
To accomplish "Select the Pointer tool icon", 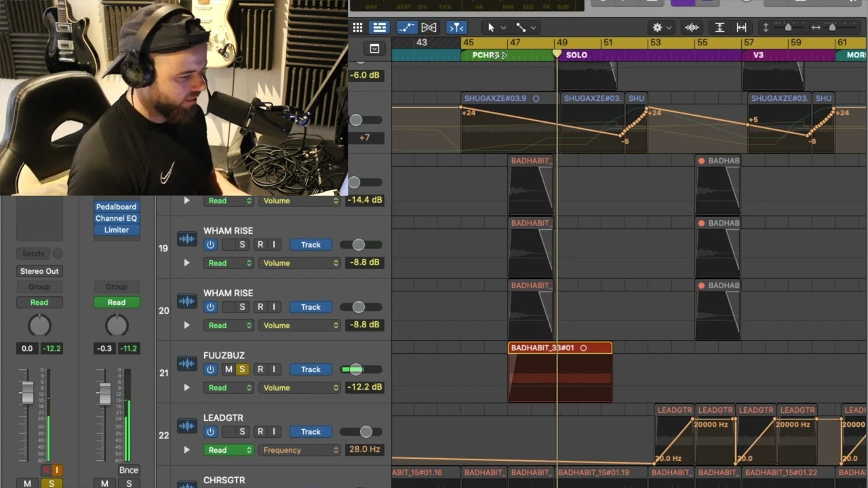I will click(x=491, y=28).
